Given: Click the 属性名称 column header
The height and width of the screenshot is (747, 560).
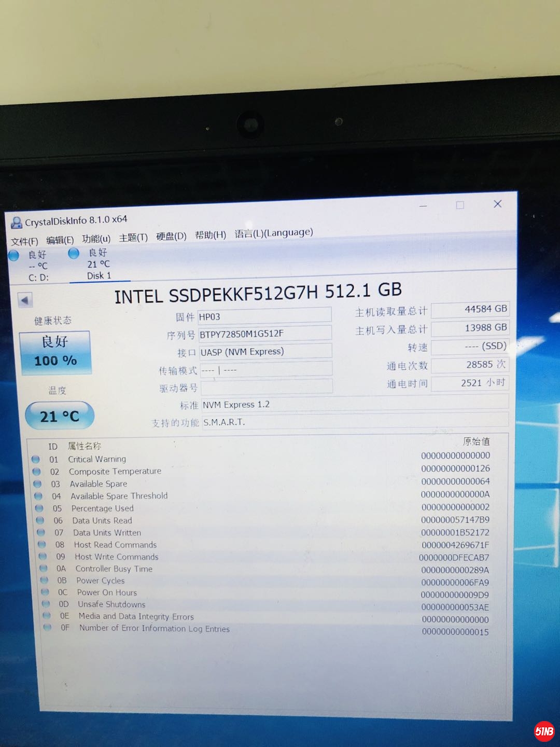Looking at the screenshot, I should [84, 446].
